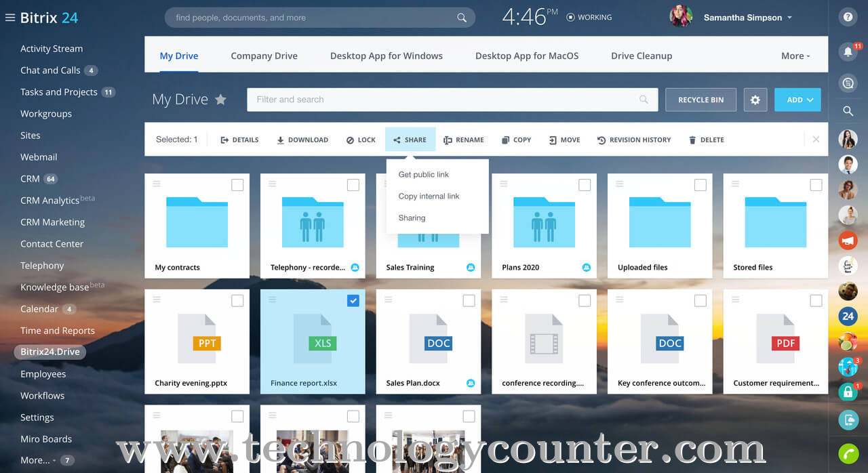
Task: Close the selection toolbar with X
Action: point(816,140)
